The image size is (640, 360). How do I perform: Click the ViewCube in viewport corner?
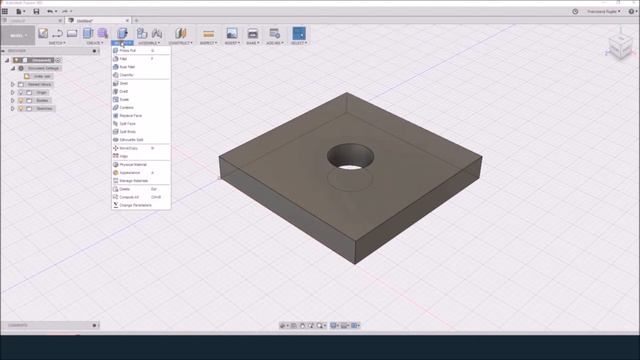click(x=620, y=47)
